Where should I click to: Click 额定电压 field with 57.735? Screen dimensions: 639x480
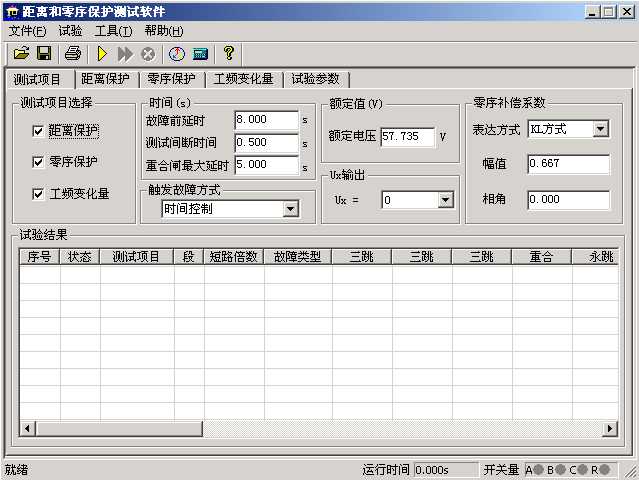[x=408, y=136]
